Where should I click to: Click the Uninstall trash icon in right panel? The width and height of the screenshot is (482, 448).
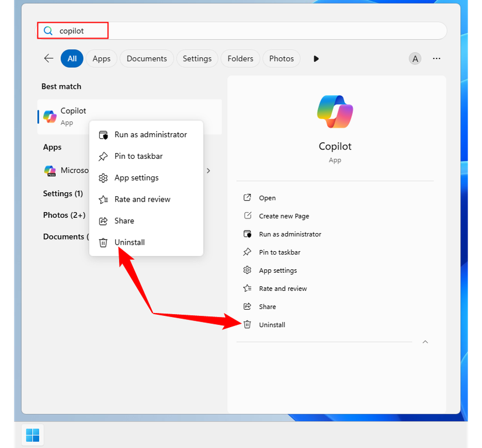[x=247, y=324]
